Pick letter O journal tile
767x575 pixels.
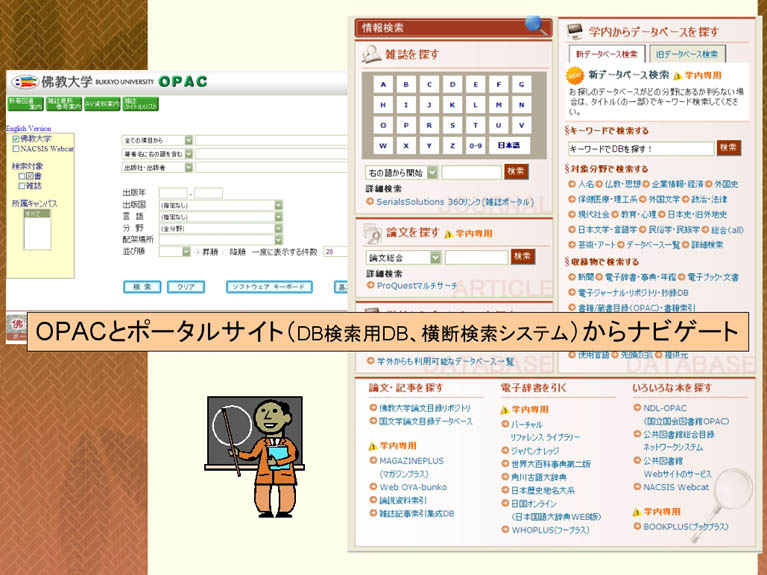(383, 125)
